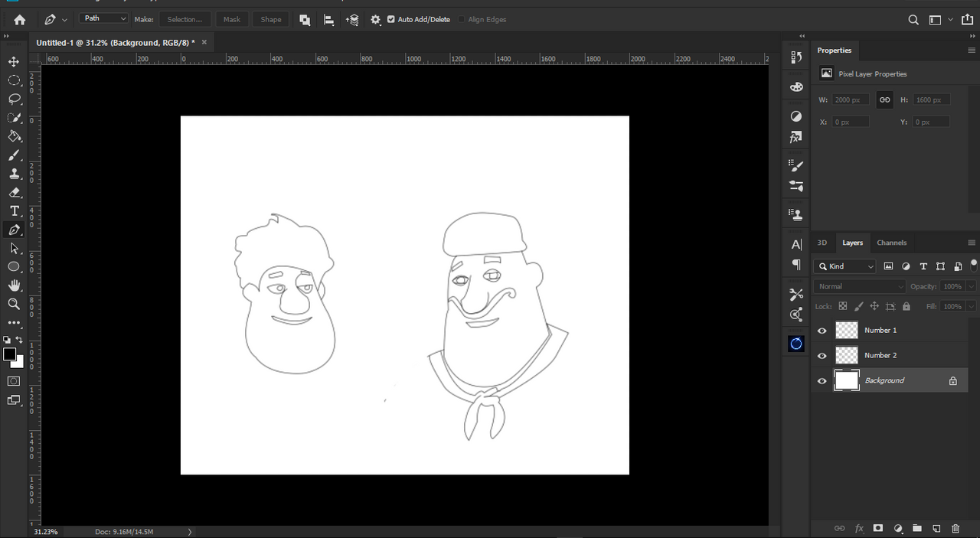Viewport: 980px width, 538px height.
Task: Toggle visibility of Number 2 layer
Action: pyautogui.click(x=822, y=356)
